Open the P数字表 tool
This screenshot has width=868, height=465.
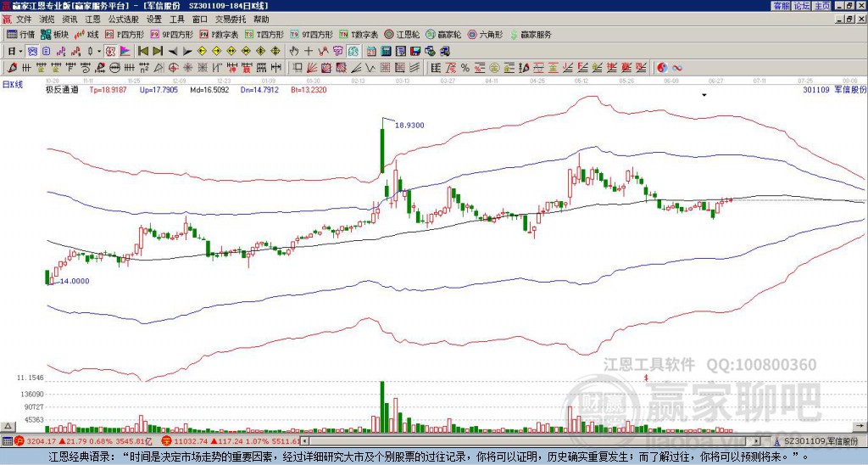point(220,34)
